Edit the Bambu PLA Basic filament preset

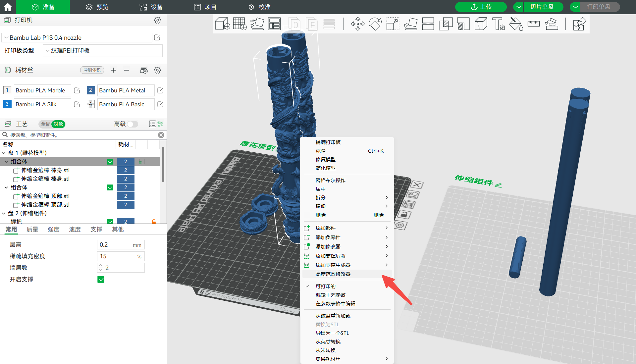point(160,104)
